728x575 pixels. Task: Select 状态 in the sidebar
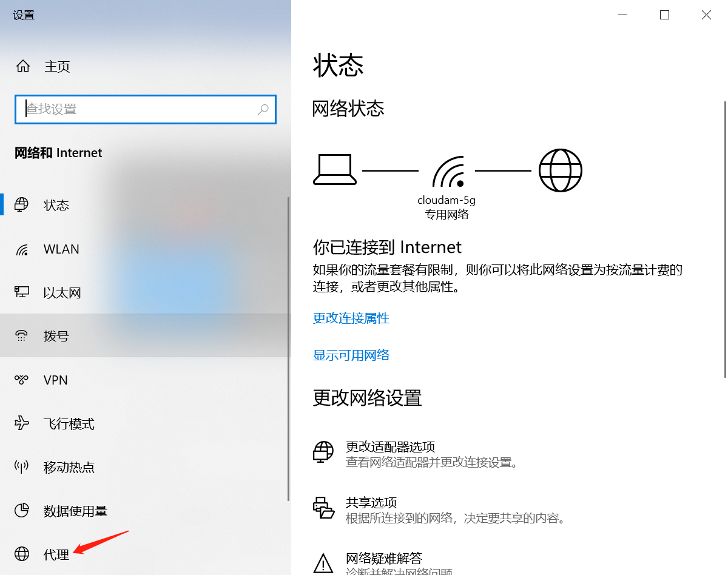[145, 205]
